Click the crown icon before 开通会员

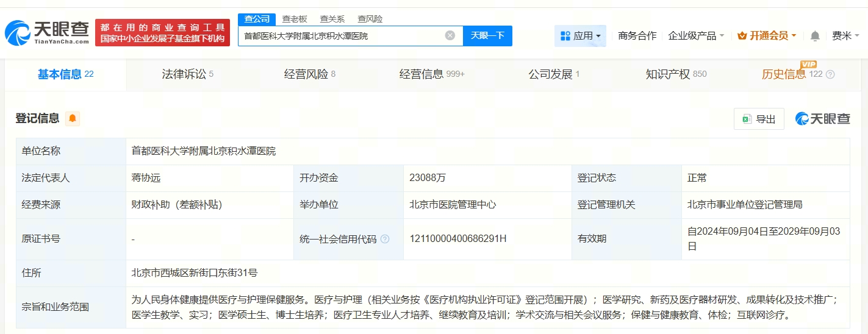click(x=742, y=36)
